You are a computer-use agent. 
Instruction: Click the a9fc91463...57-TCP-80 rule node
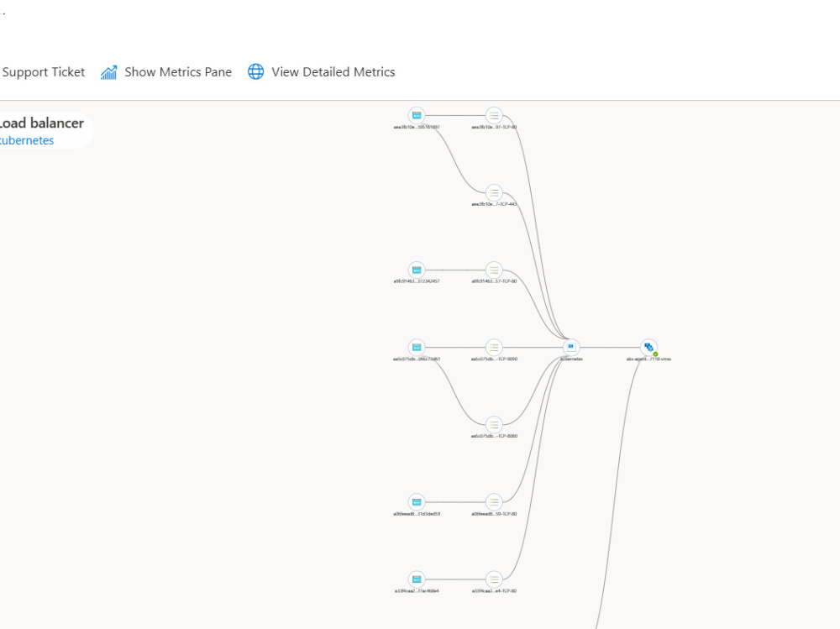pos(494,270)
